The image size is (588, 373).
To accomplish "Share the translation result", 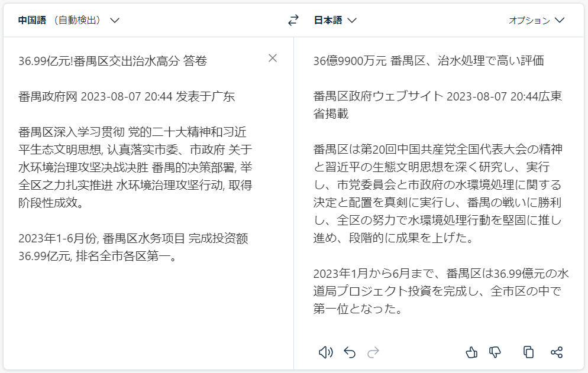I will 557,352.
